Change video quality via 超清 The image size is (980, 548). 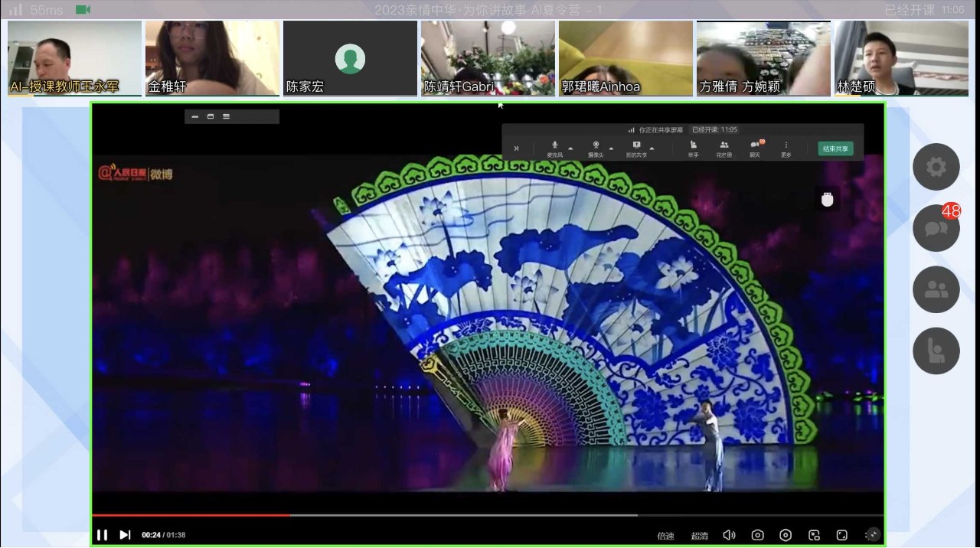700,536
